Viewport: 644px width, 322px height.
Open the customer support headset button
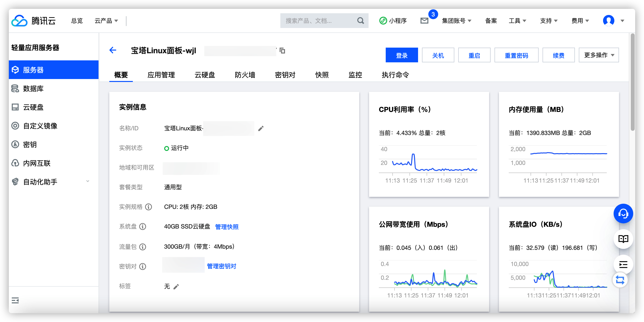pos(623,214)
